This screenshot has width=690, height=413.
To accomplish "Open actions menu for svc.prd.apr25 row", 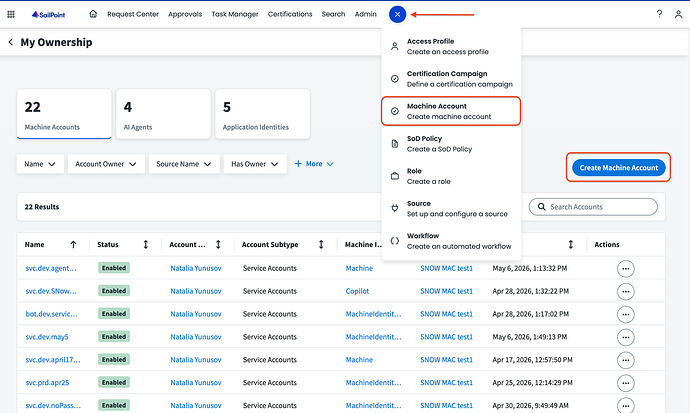I will pos(625,383).
